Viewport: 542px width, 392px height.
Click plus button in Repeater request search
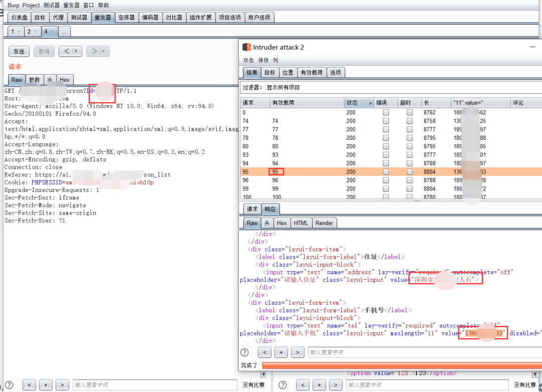(46, 385)
